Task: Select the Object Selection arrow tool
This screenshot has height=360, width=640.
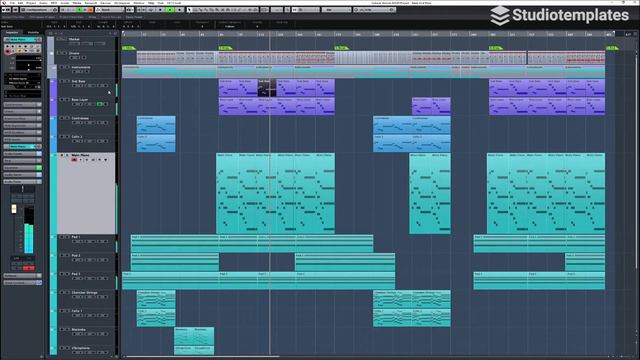Action: [190, 9]
